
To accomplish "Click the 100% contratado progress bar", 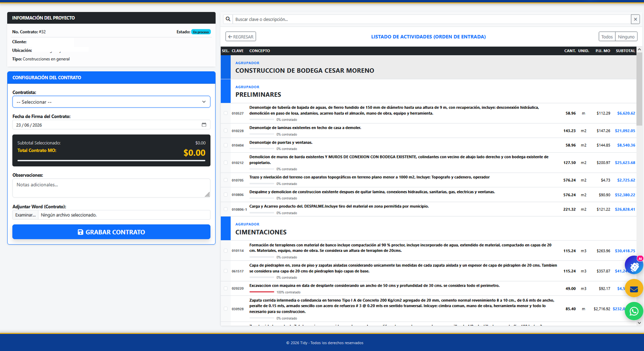I will (x=262, y=292).
